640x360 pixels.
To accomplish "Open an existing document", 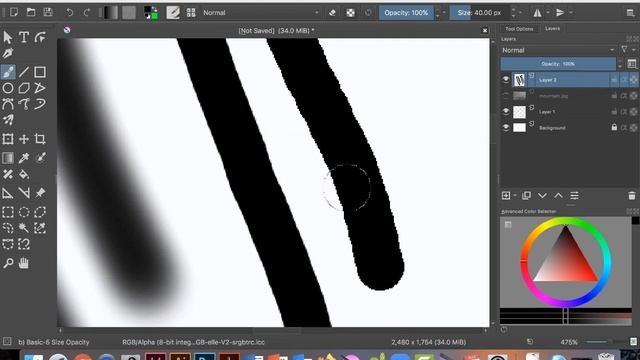I will (31, 12).
